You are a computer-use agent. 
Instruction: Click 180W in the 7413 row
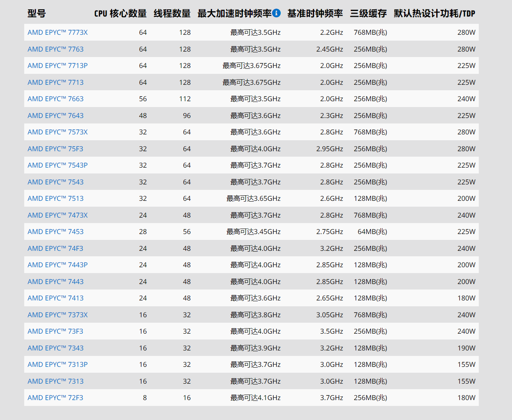pyautogui.click(x=467, y=298)
